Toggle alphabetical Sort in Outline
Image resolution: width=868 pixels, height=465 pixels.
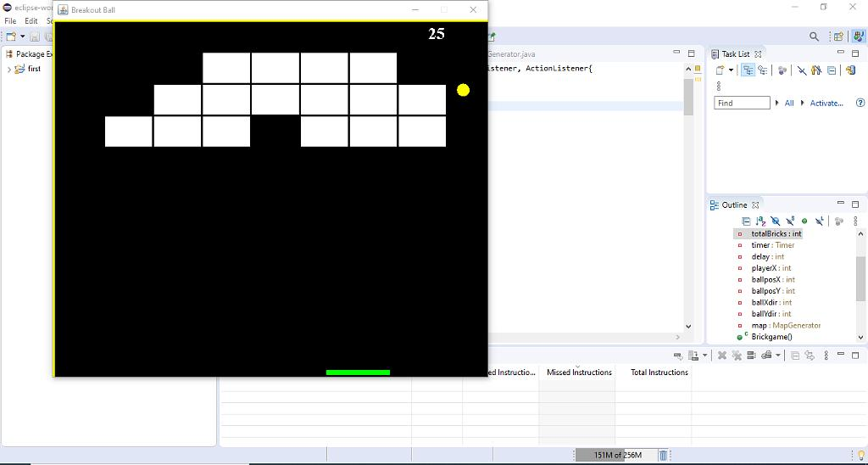click(760, 221)
